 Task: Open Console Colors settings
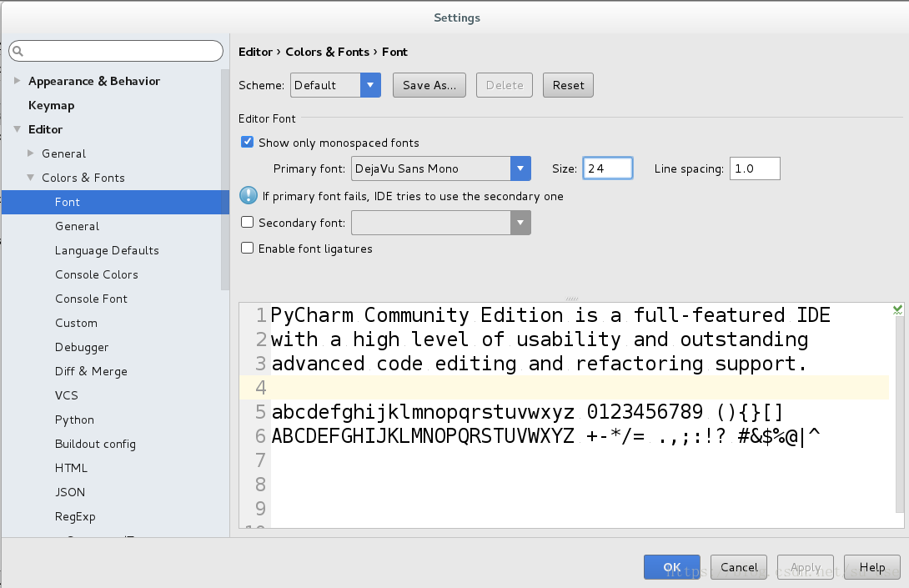click(x=96, y=274)
